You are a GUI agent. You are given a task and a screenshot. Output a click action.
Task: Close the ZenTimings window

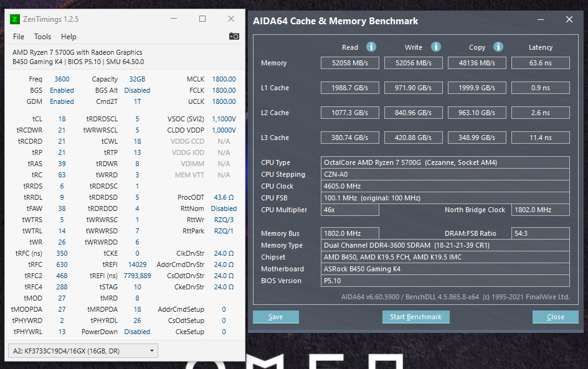tap(231, 19)
